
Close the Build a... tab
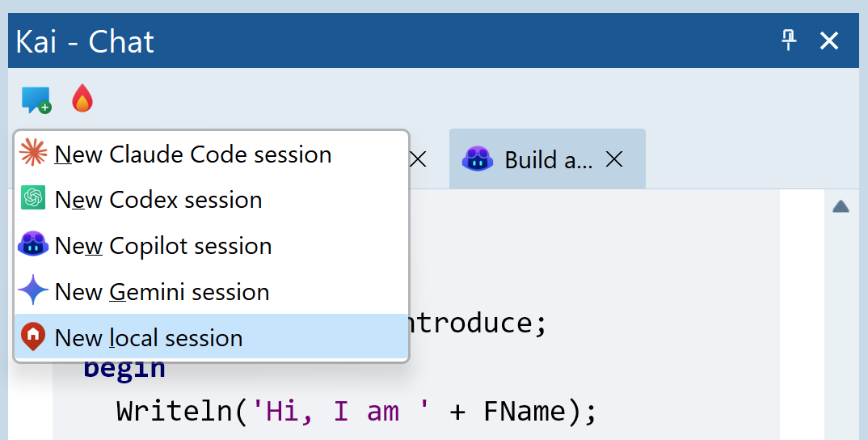[x=614, y=159]
